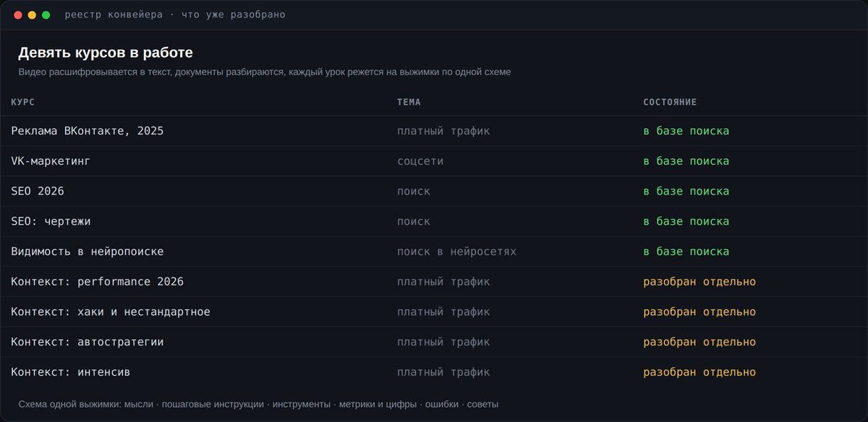The height and width of the screenshot is (422, 868).
Task: Click status "в базе поиска" for Видимость в нейропоиске
Action: [686, 251]
